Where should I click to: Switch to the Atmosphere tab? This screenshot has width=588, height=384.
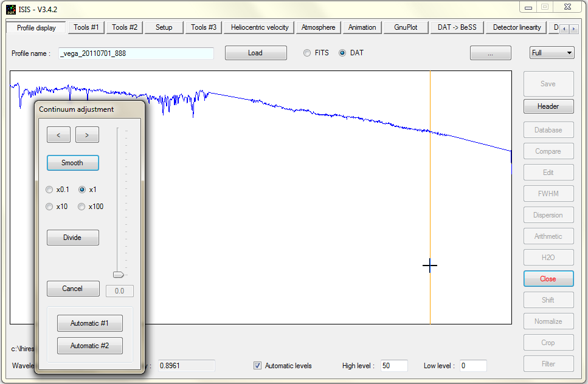(318, 27)
